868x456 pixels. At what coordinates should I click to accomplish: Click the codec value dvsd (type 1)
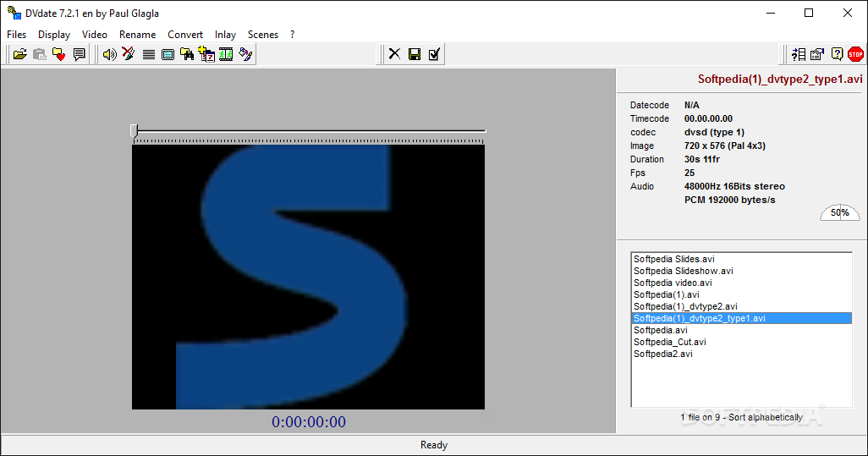point(714,132)
